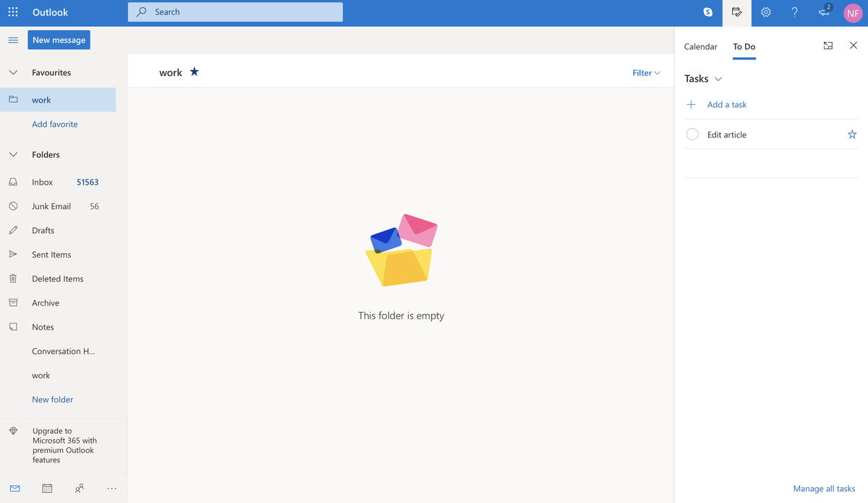Open the Help question mark icon
This screenshot has height=503, width=868.
pos(794,12)
